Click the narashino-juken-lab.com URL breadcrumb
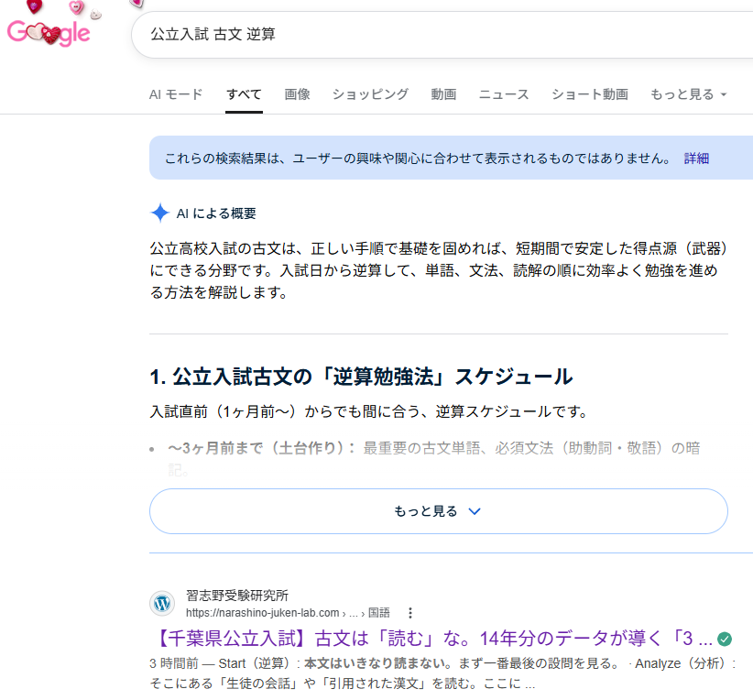 click(266, 612)
